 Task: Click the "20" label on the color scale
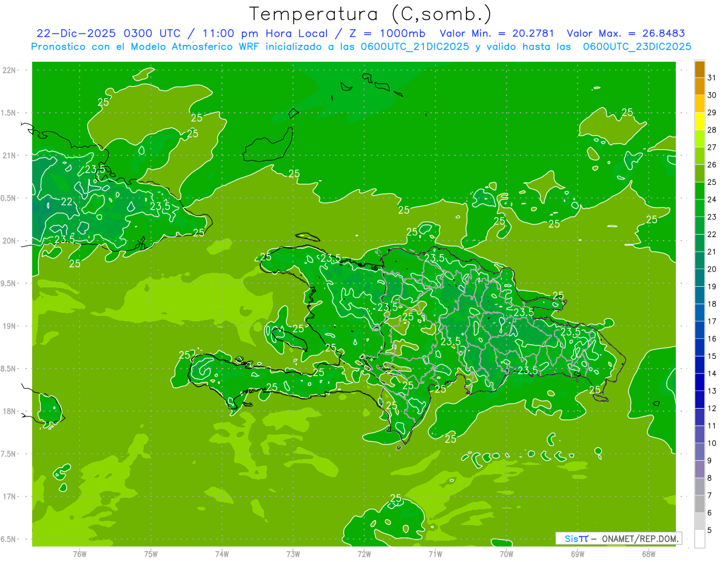[712, 269]
